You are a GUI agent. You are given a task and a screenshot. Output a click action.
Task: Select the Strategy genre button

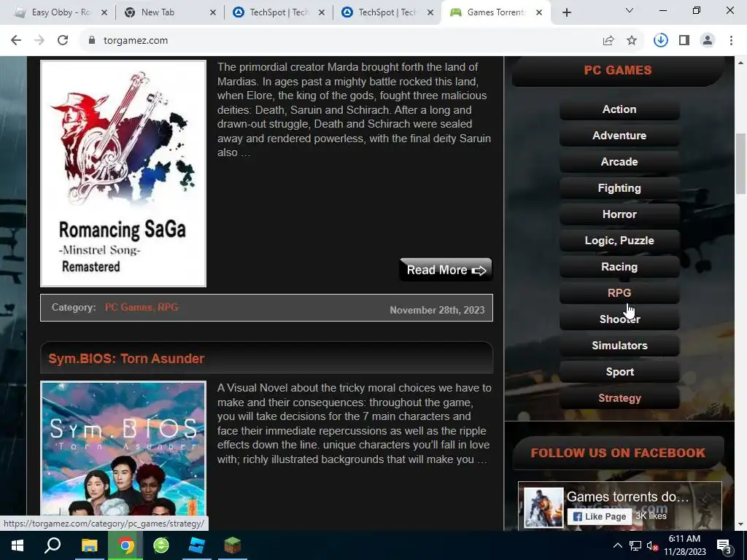619,398
